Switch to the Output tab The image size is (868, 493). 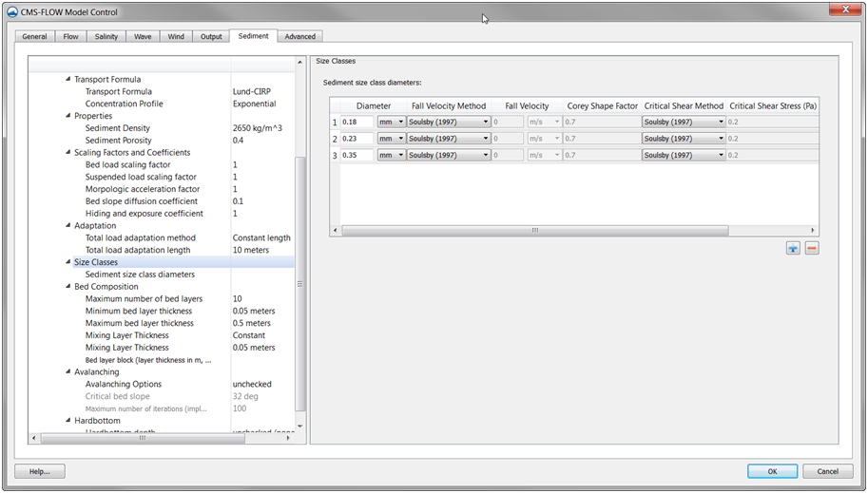point(211,36)
